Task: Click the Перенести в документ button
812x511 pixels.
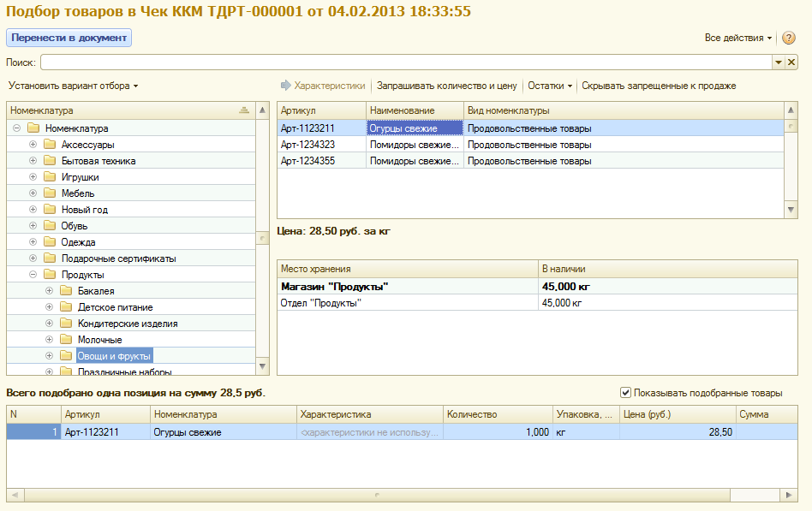Action: (x=69, y=38)
